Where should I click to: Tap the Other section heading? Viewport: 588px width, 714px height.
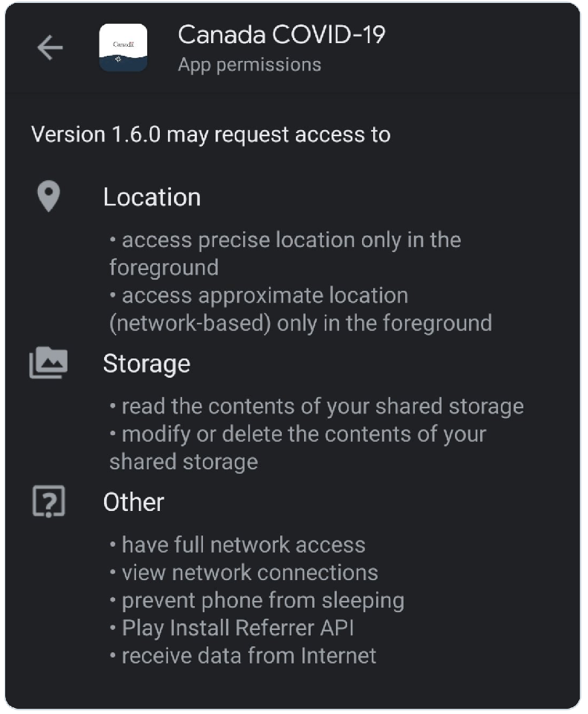[x=134, y=502]
